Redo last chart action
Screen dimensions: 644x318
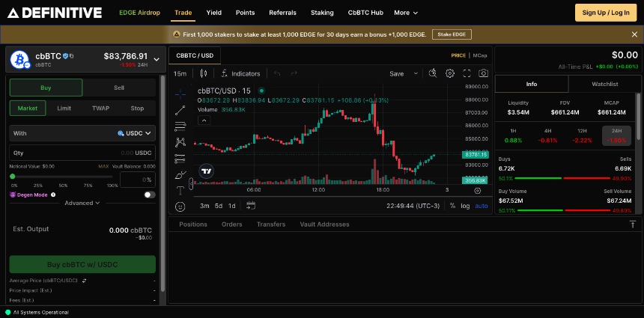click(x=294, y=73)
